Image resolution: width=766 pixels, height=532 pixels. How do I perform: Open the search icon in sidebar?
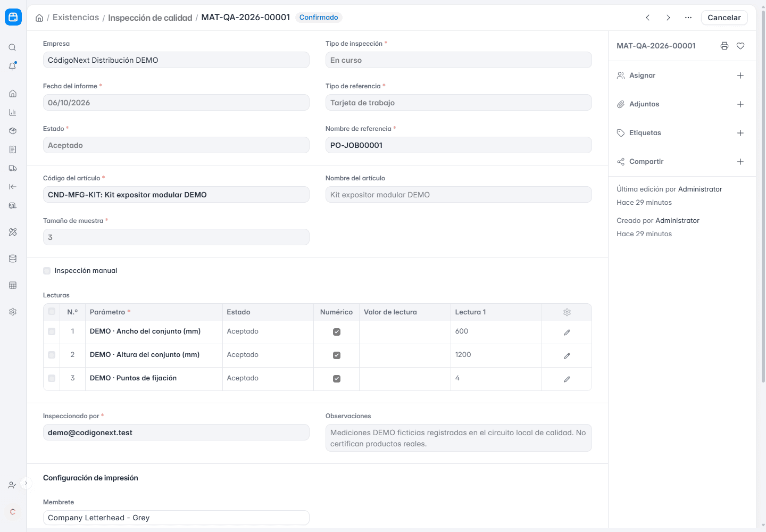[x=12, y=47]
